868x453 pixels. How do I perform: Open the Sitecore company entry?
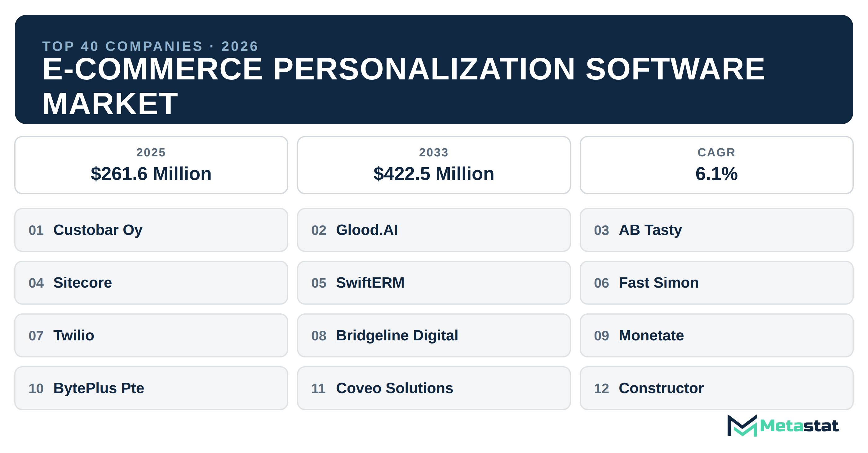(x=151, y=283)
